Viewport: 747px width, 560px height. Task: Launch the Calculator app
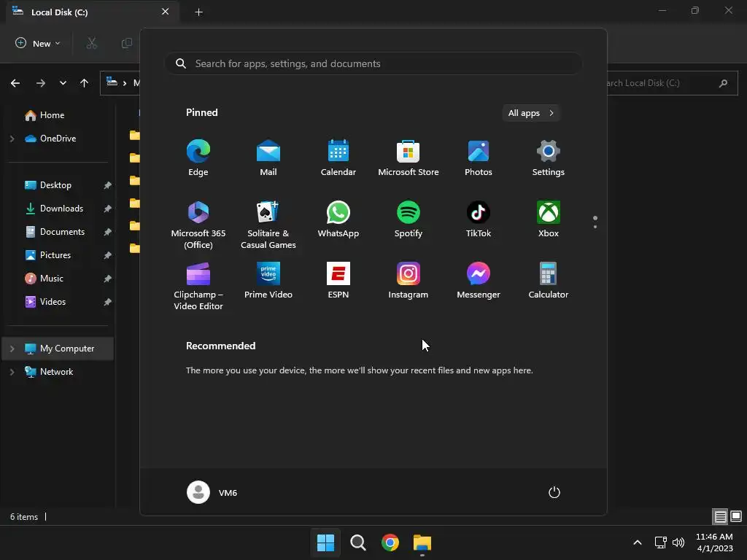pos(549,280)
